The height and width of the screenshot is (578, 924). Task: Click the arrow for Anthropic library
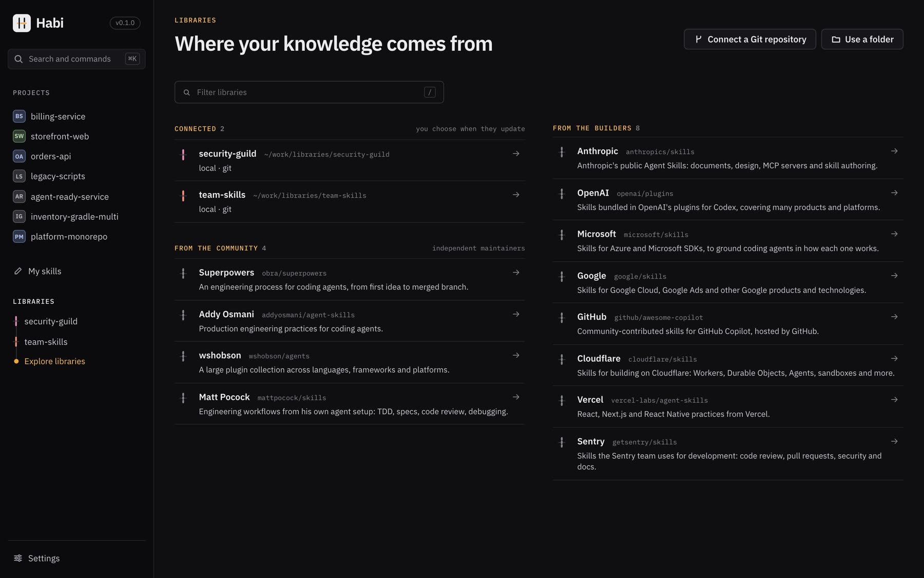tap(894, 151)
